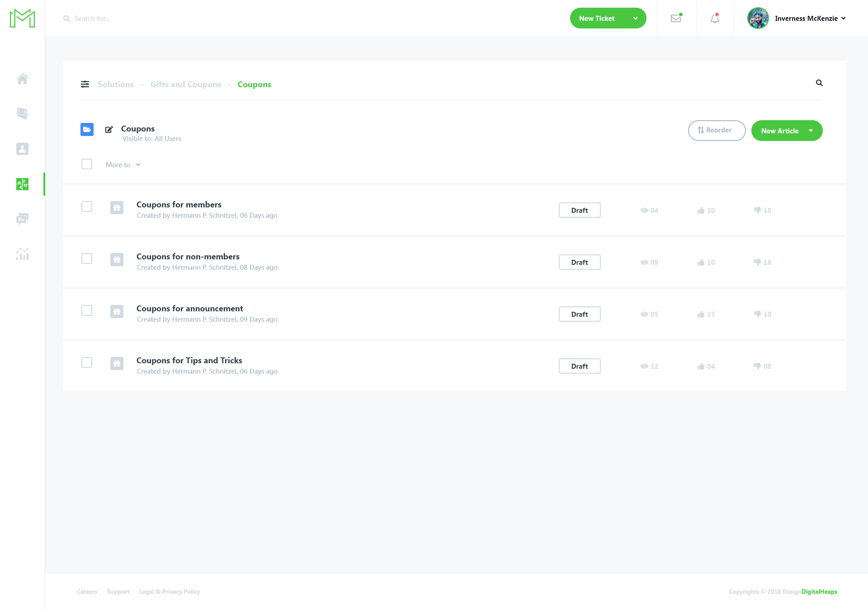Select the Solutions puzzle icon in sidebar
The width and height of the screenshot is (868, 610).
pos(22,184)
